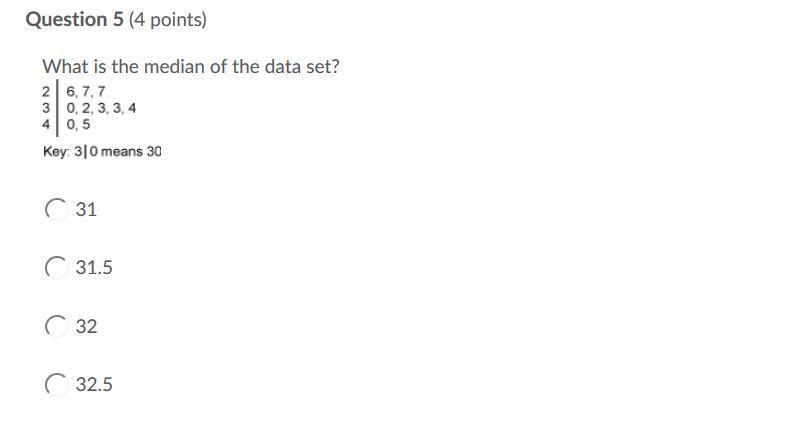Click the answer label text 32.5

point(94,385)
